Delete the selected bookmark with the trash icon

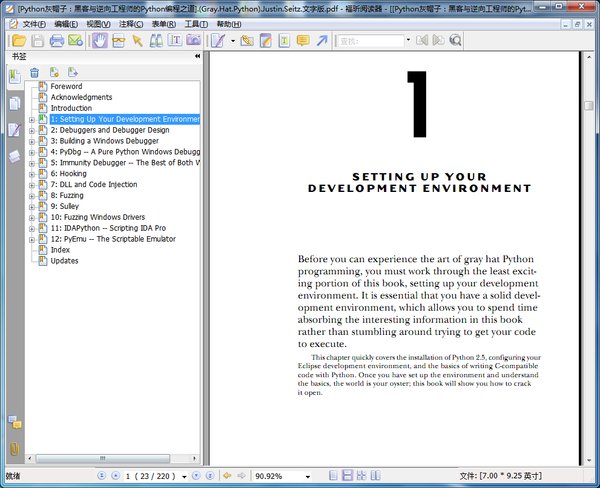[34, 72]
